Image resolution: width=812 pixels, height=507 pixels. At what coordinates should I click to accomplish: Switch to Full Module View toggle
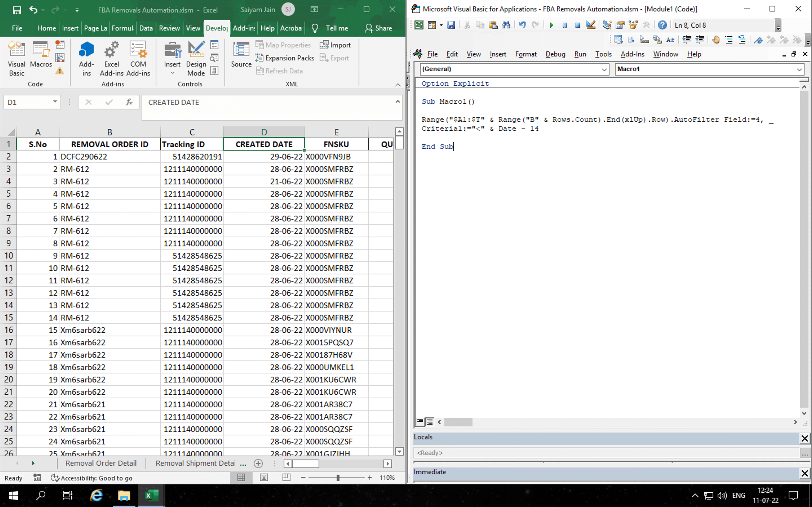pyautogui.click(x=430, y=421)
